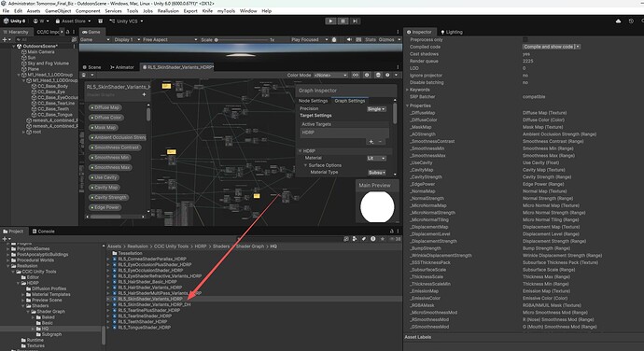The image size is (644, 351).
Task: Open the Precision Single dropdown
Action: pos(376,109)
